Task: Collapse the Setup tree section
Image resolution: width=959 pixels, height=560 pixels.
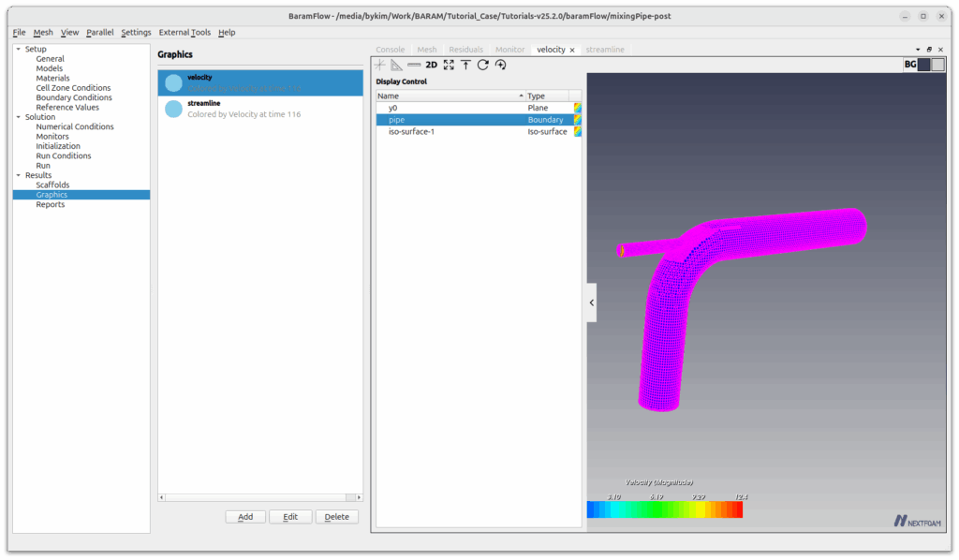Action: 19,49
